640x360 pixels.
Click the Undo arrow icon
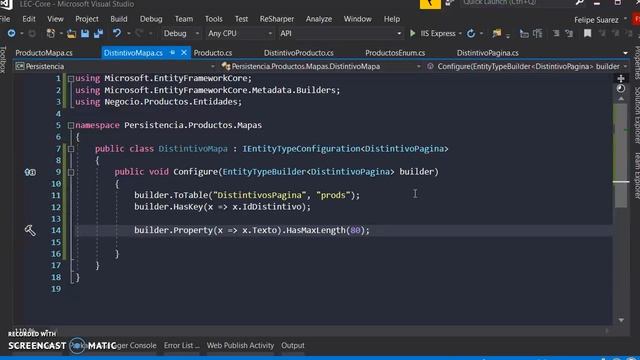click(x=117, y=33)
